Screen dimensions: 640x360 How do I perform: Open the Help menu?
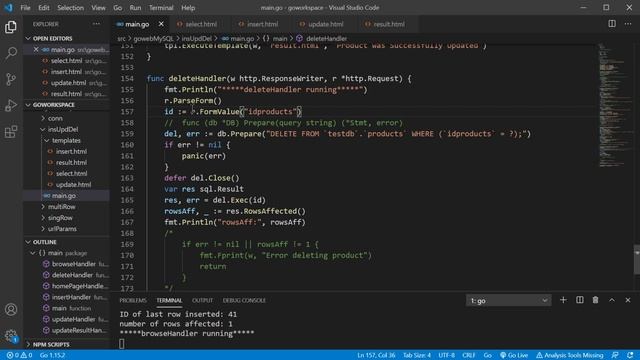click(188, 8)
